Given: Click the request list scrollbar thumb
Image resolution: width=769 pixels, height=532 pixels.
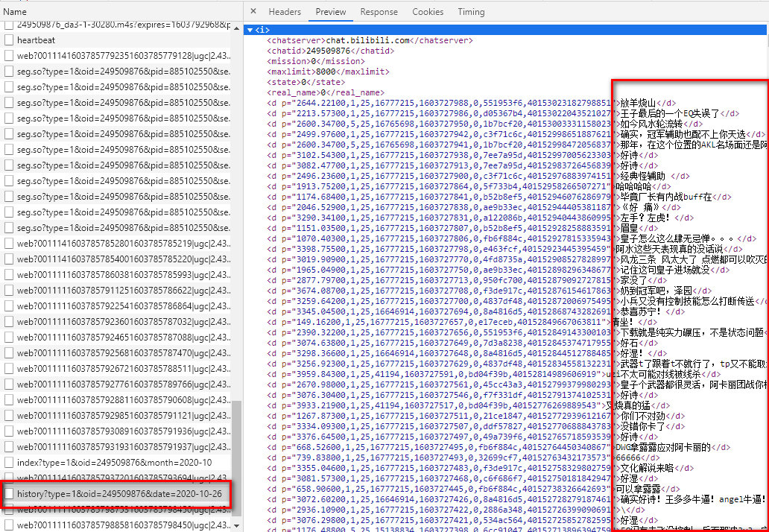Looking at the screenshot, I should [x=236, y=458].
